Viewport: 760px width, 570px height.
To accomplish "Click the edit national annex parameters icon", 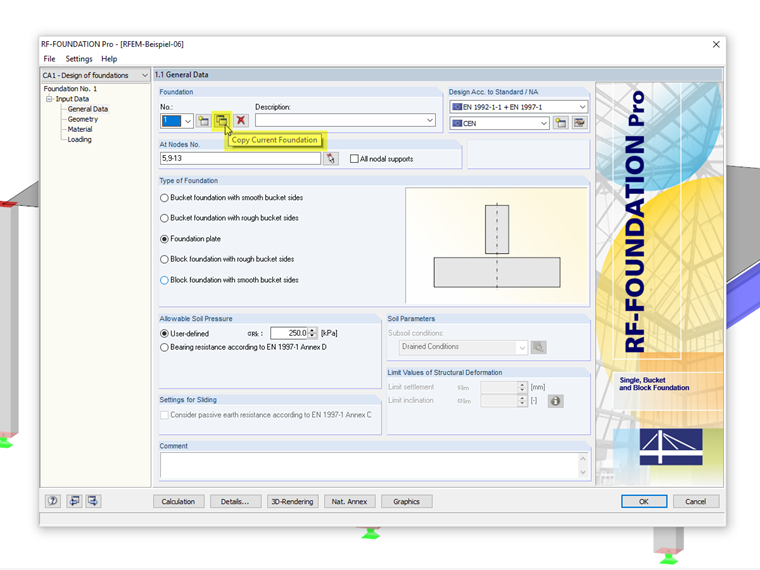I will 579,123.
